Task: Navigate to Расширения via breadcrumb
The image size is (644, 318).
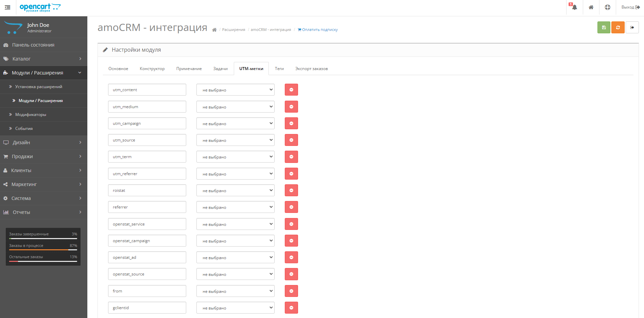Action: coord(233,30)
